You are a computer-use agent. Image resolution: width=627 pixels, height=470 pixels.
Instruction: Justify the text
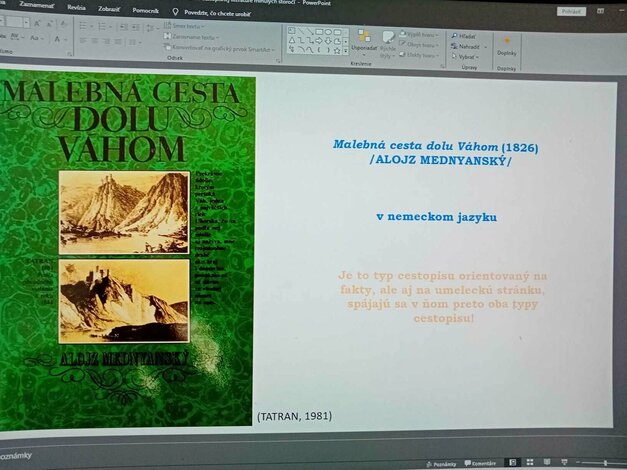coord(118,42)
